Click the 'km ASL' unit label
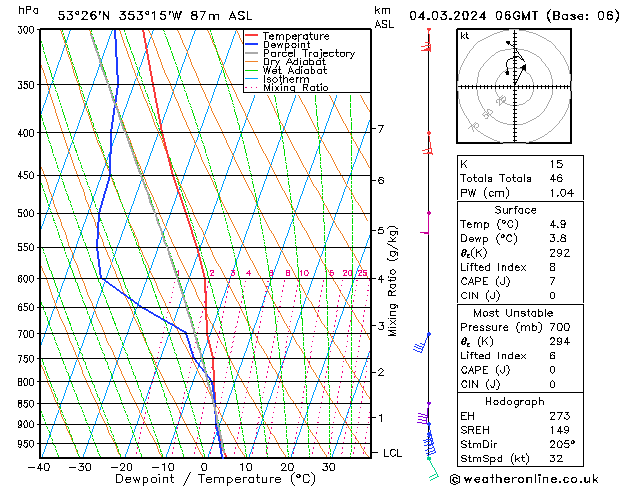Screen dimensions: 629x486 pos(384,18)
